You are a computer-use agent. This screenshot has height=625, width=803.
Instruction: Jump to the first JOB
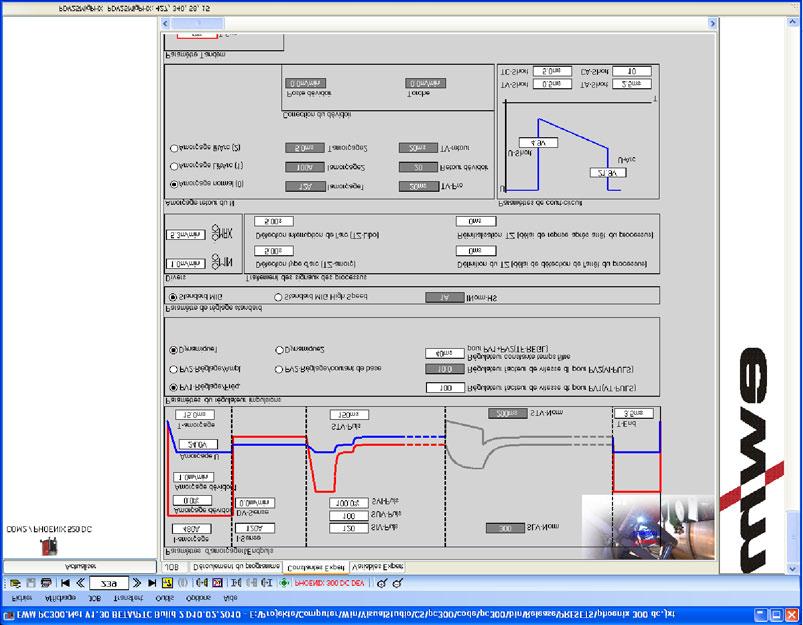click(65, 583)
